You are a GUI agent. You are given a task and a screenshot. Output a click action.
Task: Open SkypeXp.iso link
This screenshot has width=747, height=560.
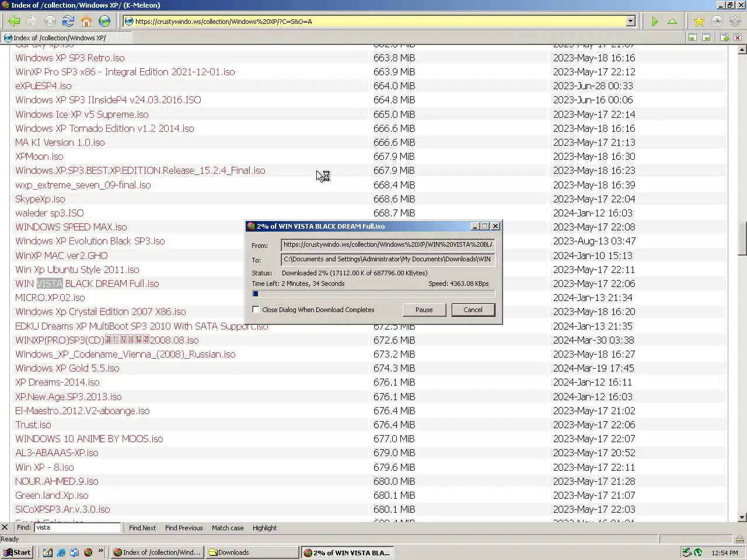click(40, 199)
